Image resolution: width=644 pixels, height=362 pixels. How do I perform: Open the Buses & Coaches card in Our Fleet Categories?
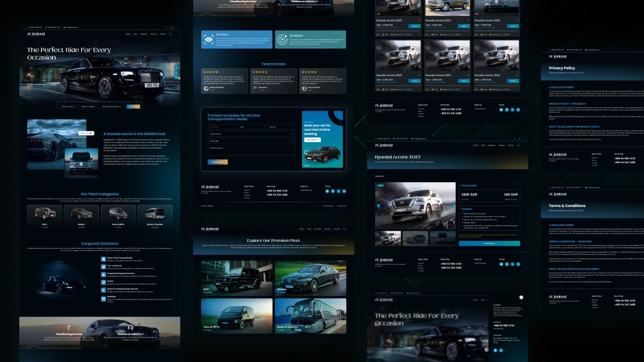coord(155,217)
